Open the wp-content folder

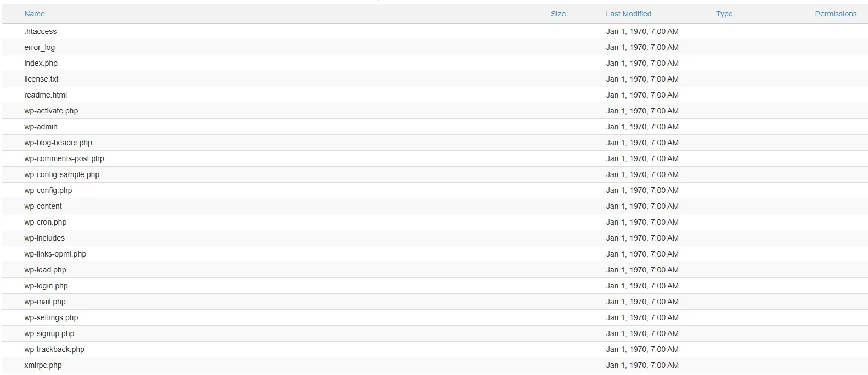pyautogui.click(x=43, y=206)
